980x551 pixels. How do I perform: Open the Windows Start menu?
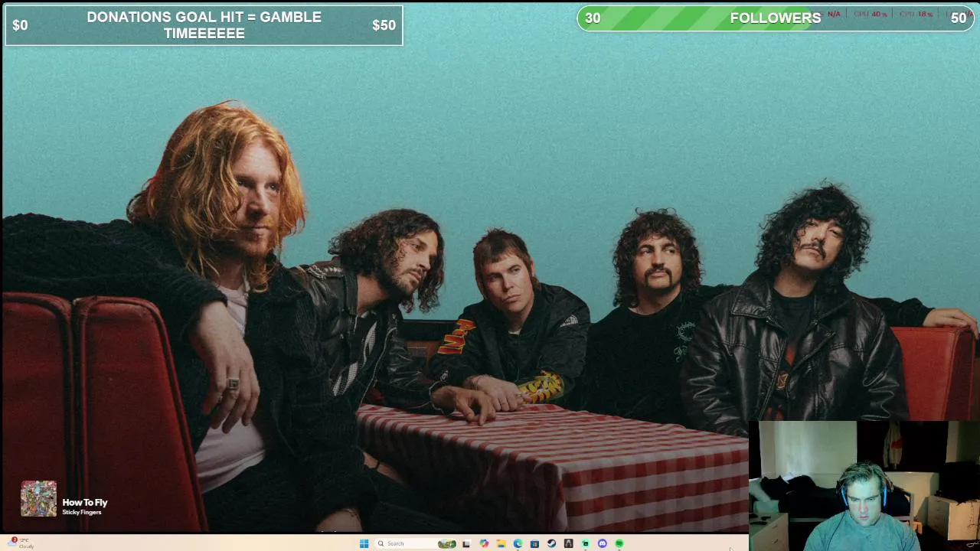[x=364, y=543]
